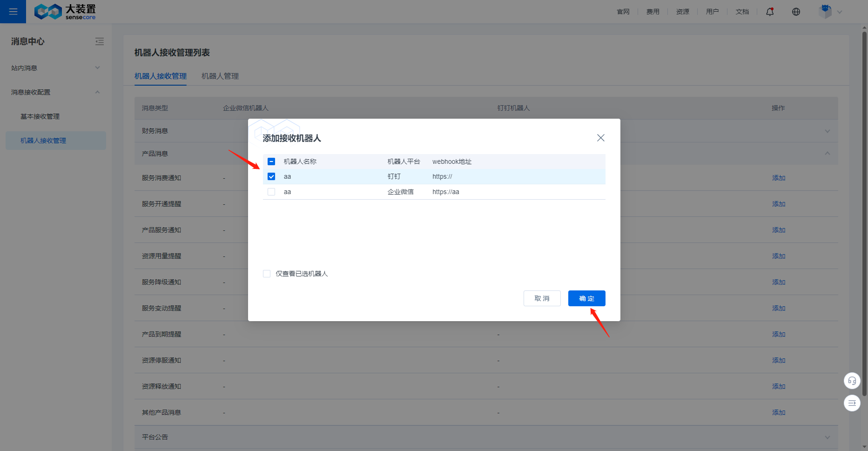Image resolution: width=868 pixels, height=451 pixels.
Task: Click 添加 for 产品到期提醒
Action: tap(779, 334)
